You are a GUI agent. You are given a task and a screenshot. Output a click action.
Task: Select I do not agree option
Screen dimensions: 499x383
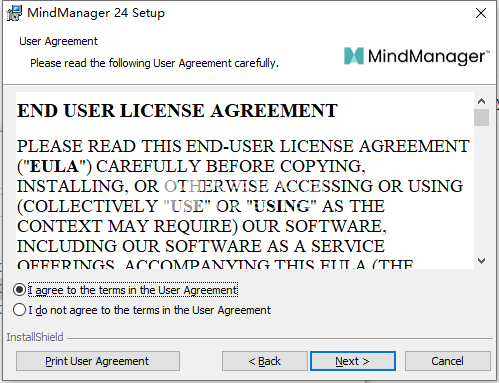(19, 310)
